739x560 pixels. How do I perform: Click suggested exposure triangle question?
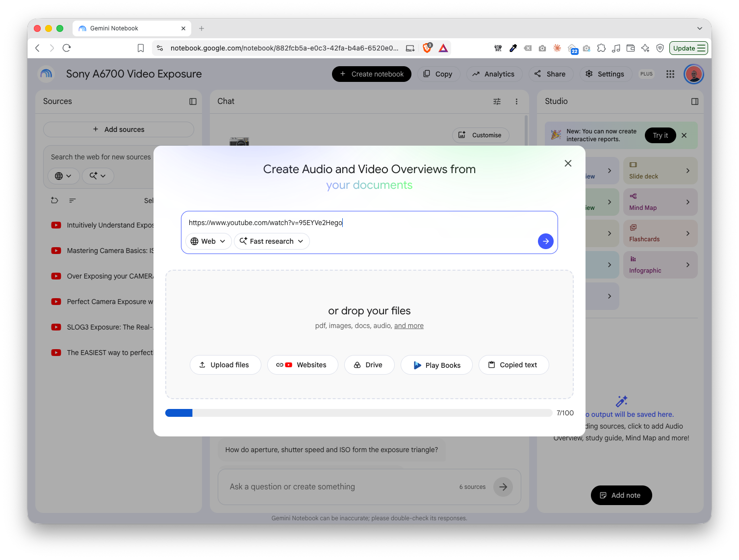(x=331, y=450)
